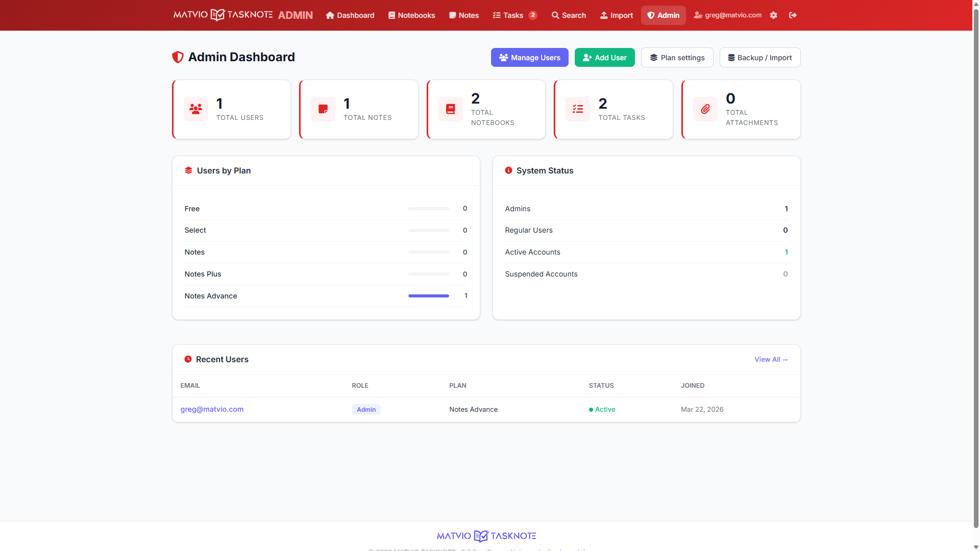This screenshot has height=551, width=980.
Task: Click the Notes Advance plan progress bar
Action: [428, 296]
